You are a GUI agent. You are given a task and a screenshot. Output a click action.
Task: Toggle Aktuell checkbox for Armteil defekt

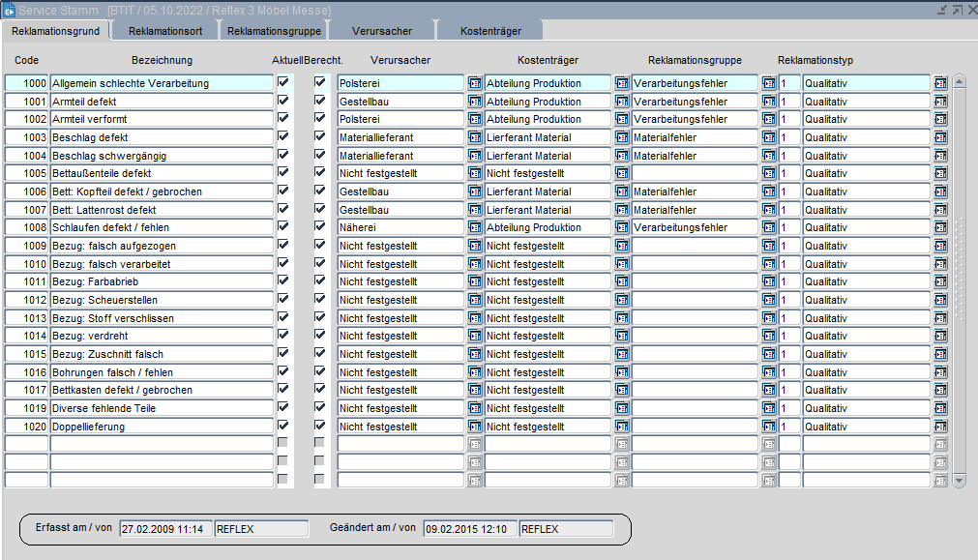pos(283,101)
